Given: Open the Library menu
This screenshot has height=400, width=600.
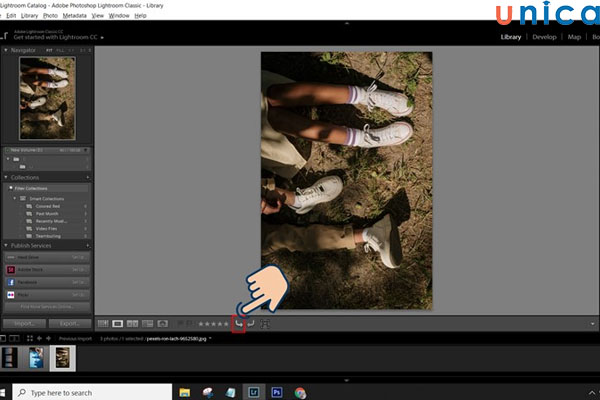Looking at the screenshot, I should click(29, 16).
